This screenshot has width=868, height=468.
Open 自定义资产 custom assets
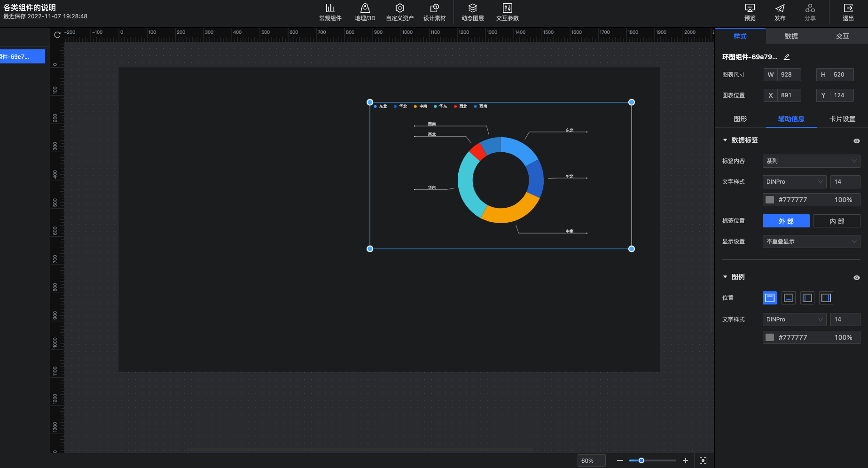[x=399, y=13]
